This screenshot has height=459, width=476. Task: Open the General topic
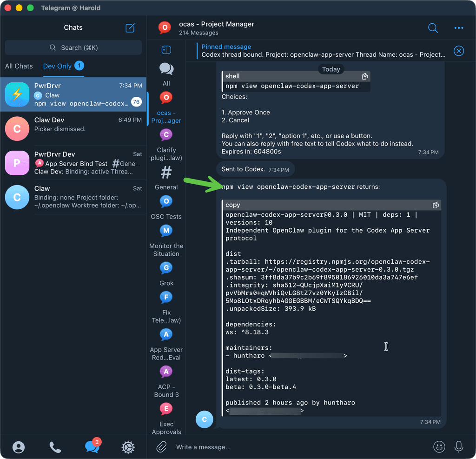click(x=166, y=178)
